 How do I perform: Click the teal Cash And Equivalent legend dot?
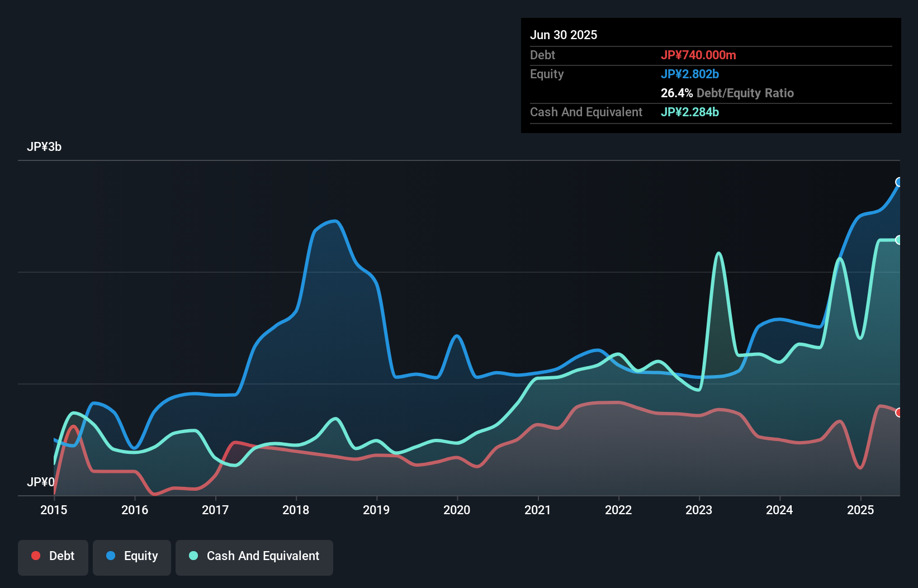pos(192,556)
